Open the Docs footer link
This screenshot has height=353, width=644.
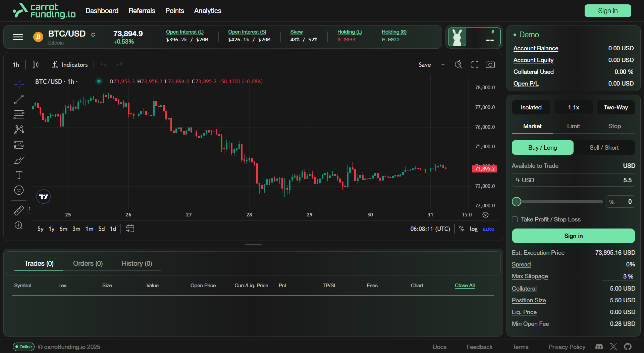(439, 347)
